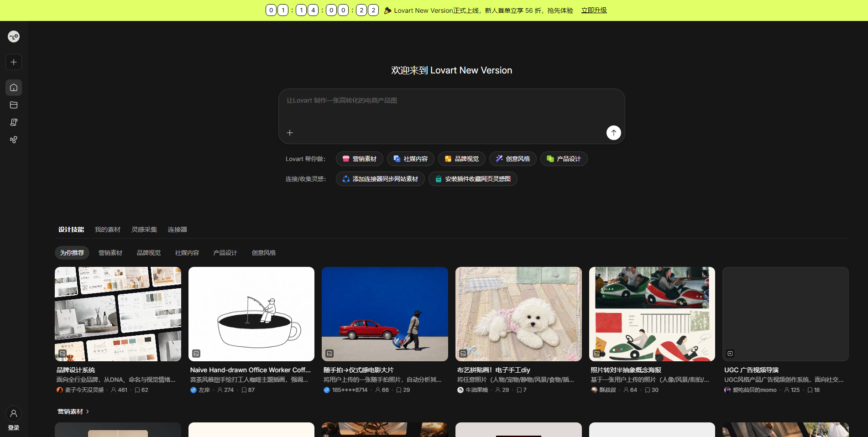Click the author name "酥叔叔"
This screenshot has height=437, width=868.
point(608,390)
